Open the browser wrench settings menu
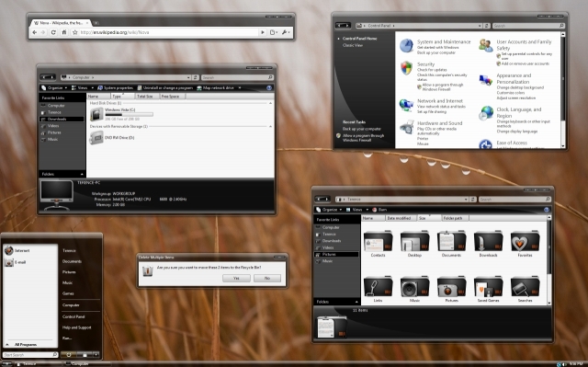The height and width of the screenshot is (367, 588). point(285,32)
